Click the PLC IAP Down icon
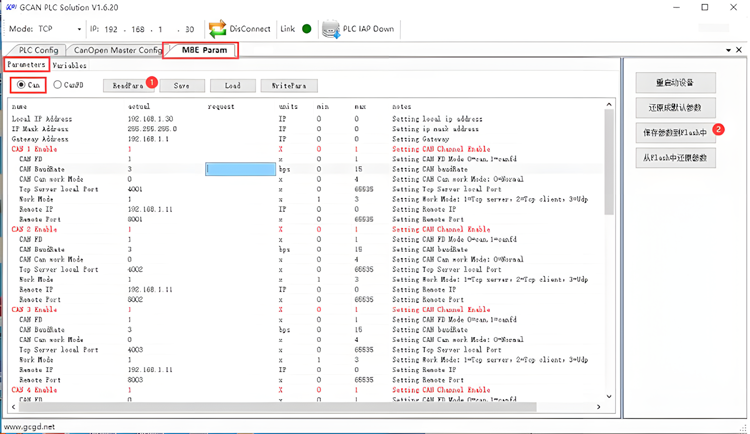 tap(331, 29)
